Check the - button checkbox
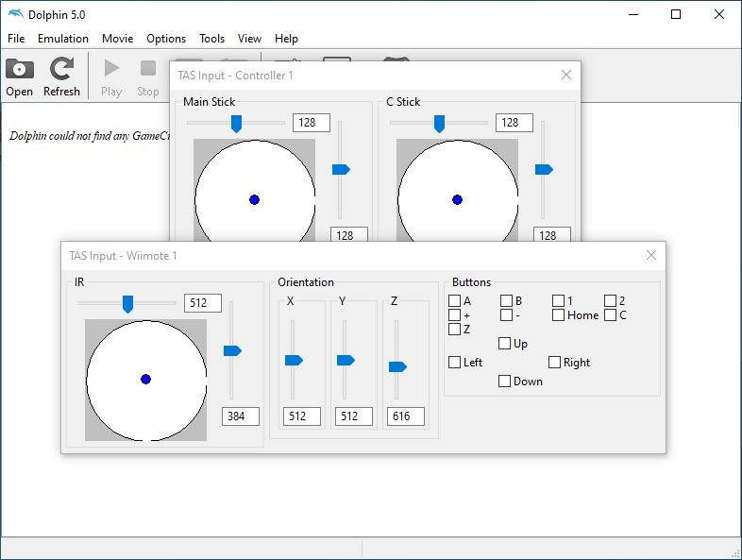The image size is (742, 560). click(506, 314)
